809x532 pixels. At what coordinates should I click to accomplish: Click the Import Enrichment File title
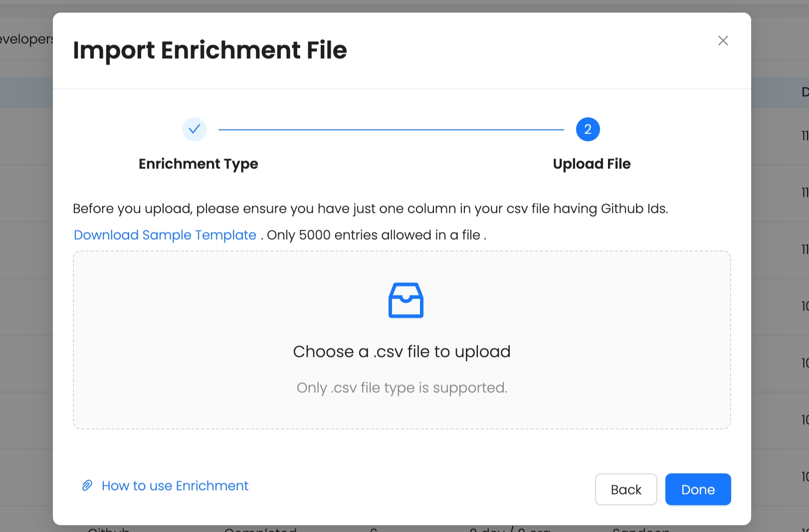tap(209, 50)
